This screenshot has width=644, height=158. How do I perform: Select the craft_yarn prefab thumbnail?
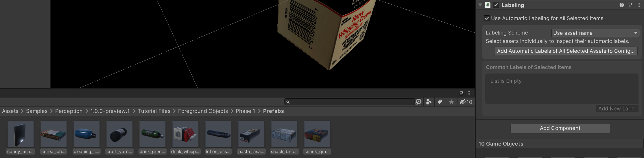[119, 134]
